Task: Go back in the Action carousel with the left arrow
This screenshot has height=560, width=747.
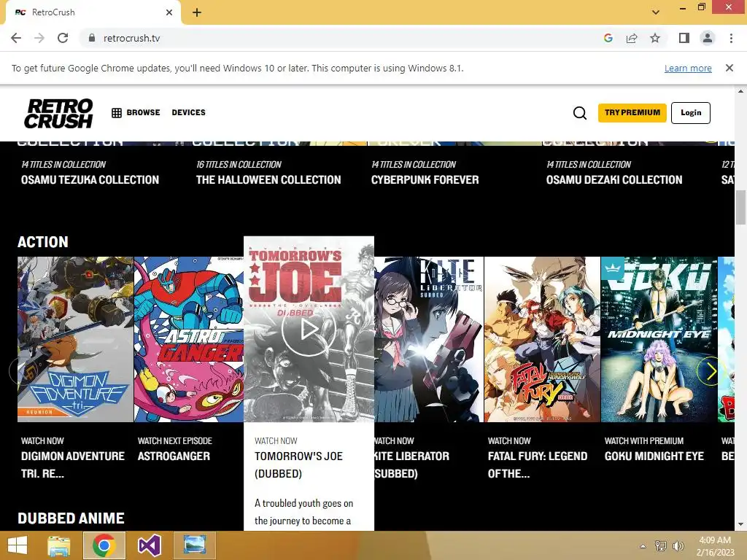Action: 23,371
